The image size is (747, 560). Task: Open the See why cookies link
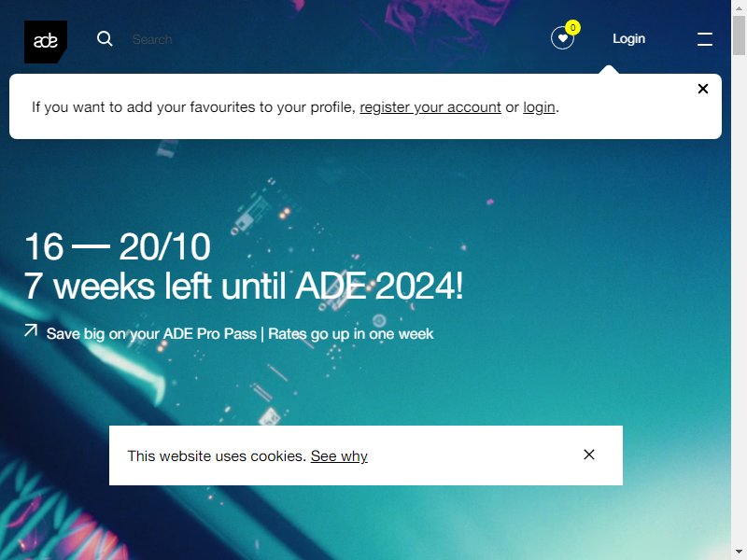click(x=339, y=456)
